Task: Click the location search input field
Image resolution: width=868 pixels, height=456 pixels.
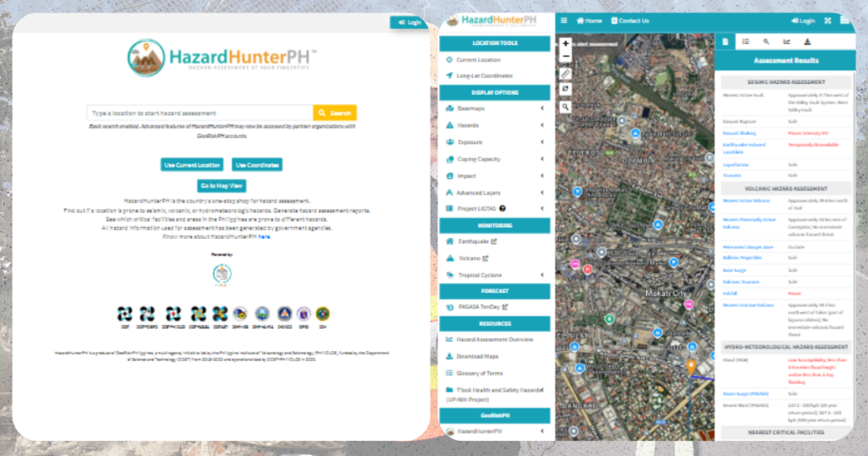Action: (200, 113)
